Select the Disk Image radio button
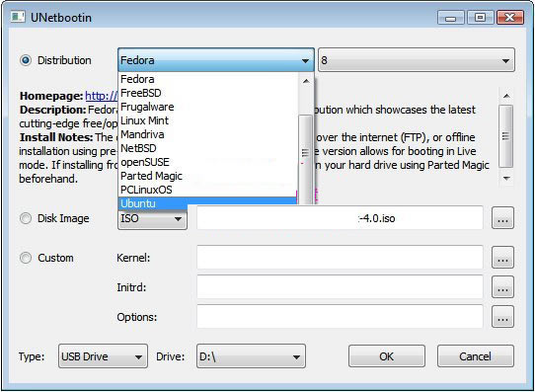 pyautogui.click(x=26, y=218)
